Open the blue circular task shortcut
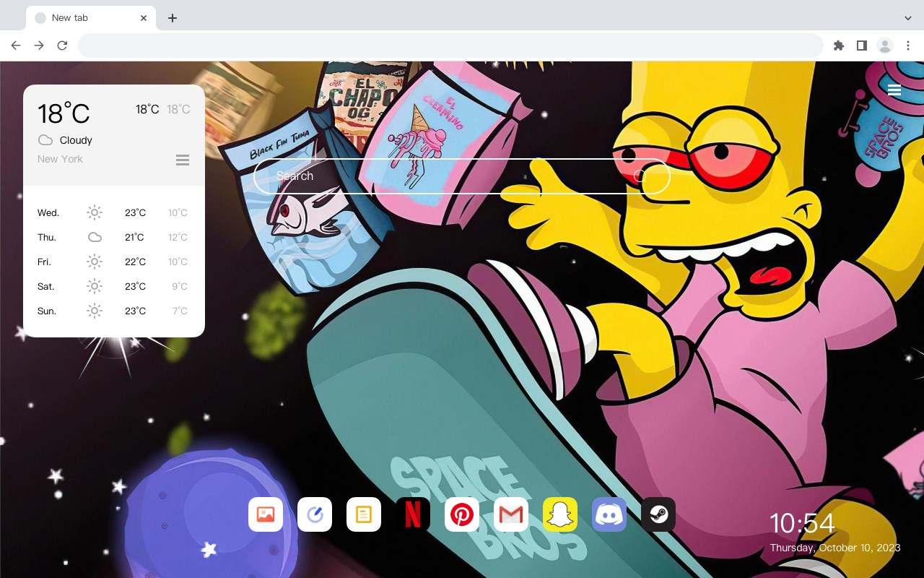This screenshot has height=578, width=924. click(315, 514)
